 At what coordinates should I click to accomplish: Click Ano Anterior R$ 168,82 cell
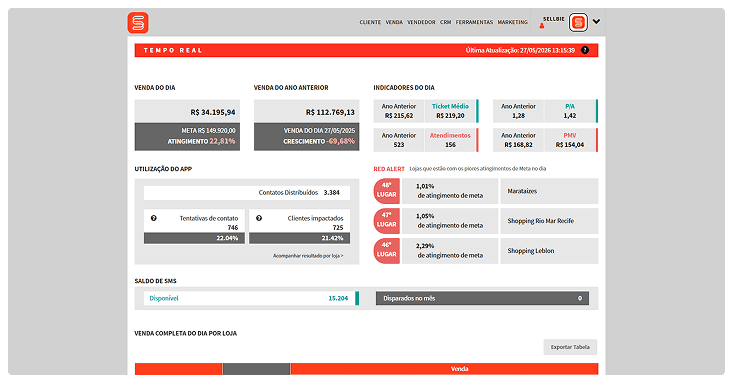[518, 140]
